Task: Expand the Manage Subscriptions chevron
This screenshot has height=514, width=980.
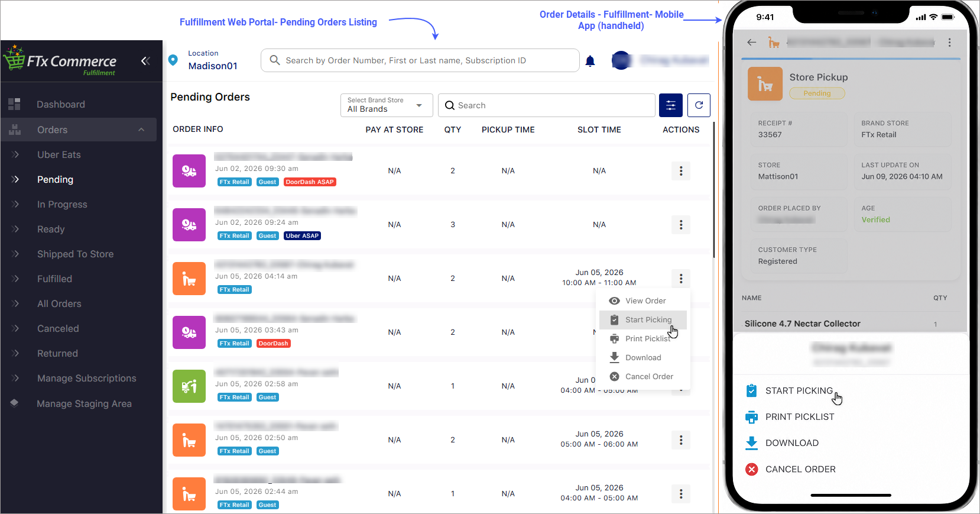Action: [x=16, y=378]
